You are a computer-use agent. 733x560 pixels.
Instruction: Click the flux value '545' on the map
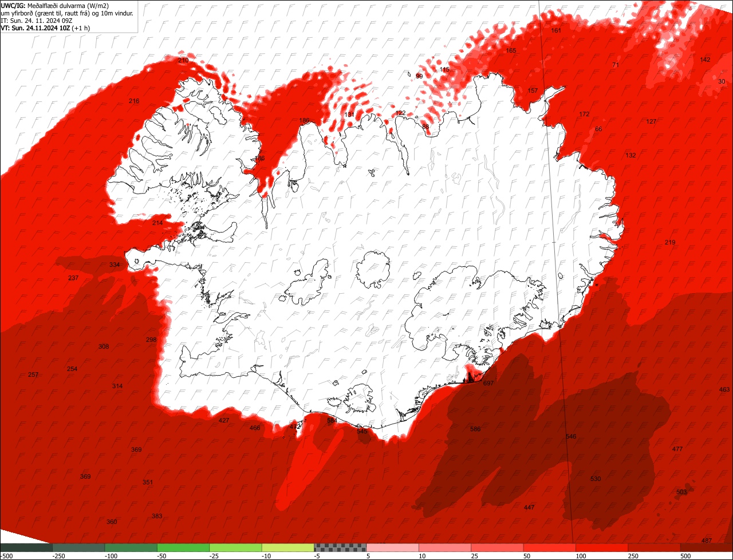(362, 431)
